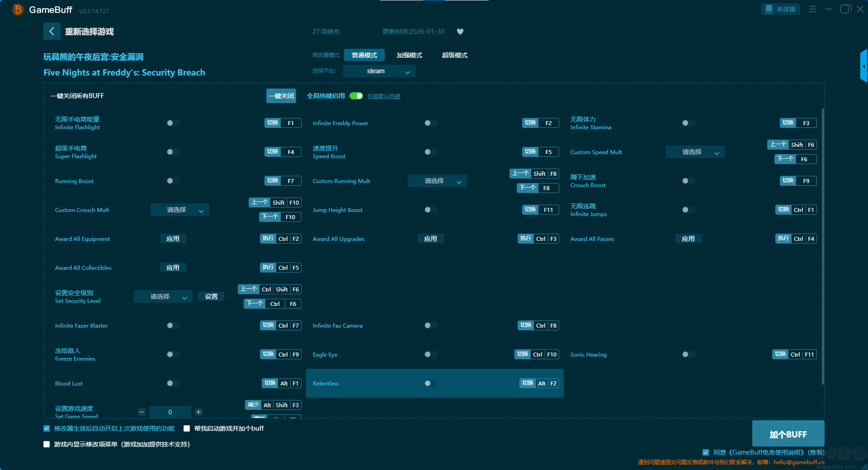Click Alt F2 hotkey for Relentless

[x=539, y=383]
